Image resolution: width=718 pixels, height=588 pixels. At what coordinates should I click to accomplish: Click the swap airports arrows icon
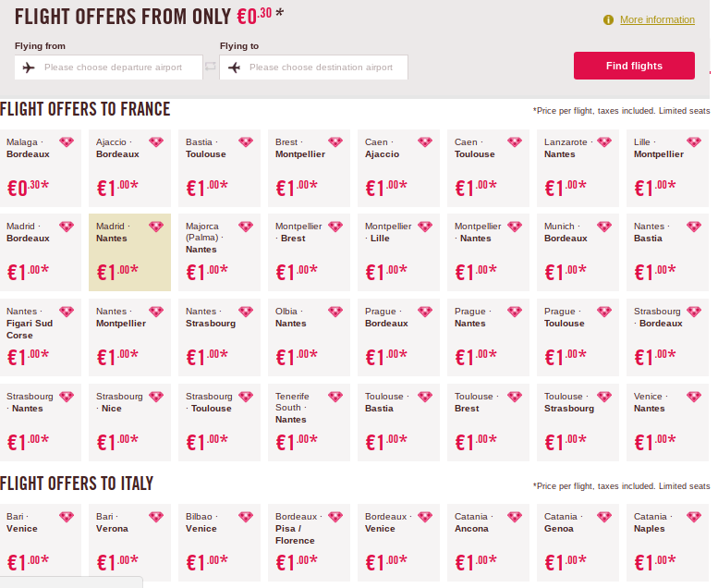211,67
